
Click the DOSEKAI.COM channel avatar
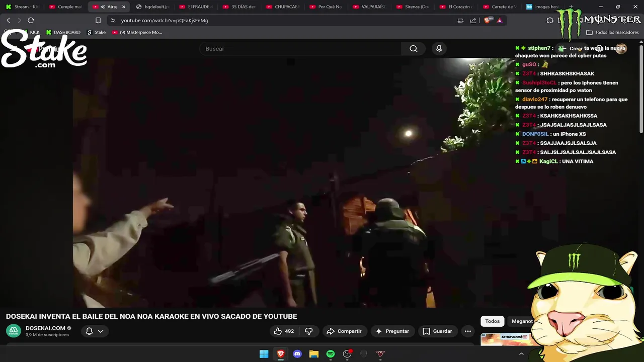tap(14, 331)
